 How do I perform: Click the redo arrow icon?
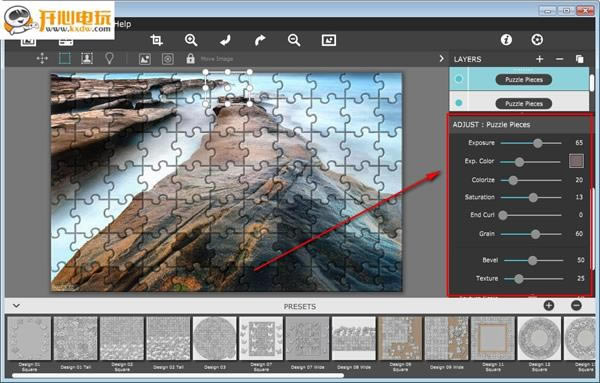click(x=260, y=40)
